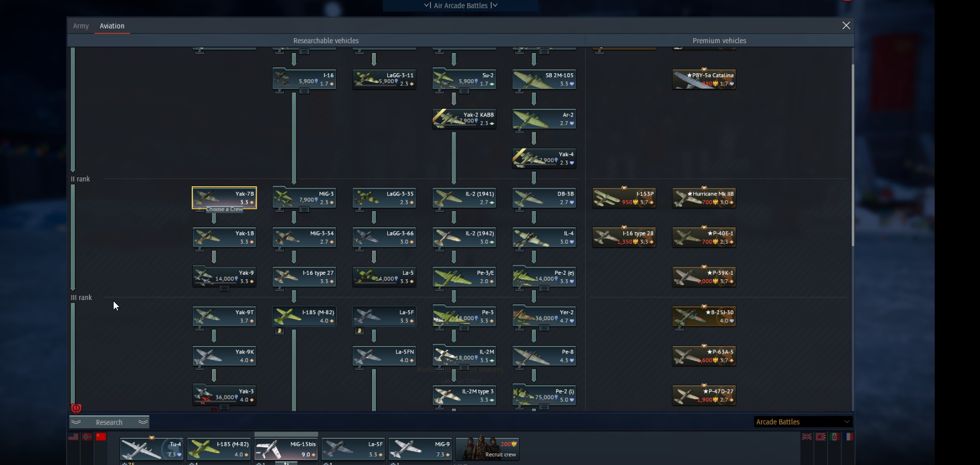Click the Research button

pos(109,422)
